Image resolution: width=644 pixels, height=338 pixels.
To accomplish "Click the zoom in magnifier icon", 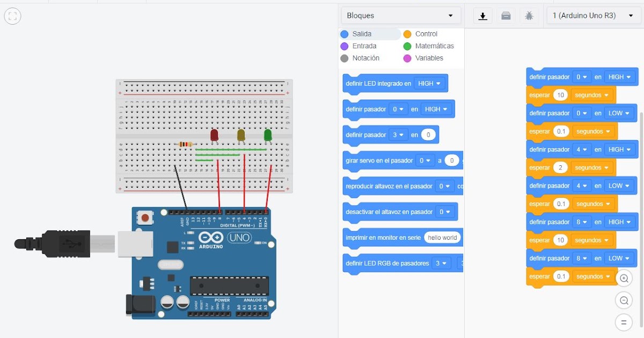I will click(624, 278).
